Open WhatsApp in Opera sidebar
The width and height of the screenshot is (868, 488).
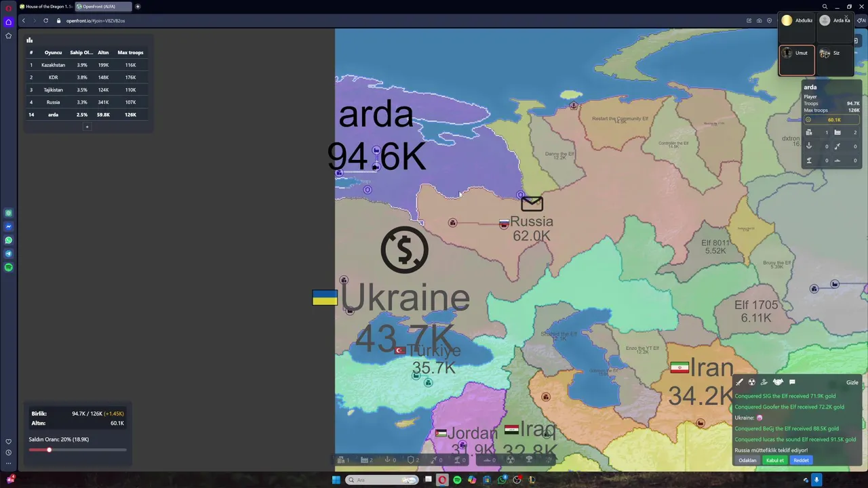click(8, 240)
